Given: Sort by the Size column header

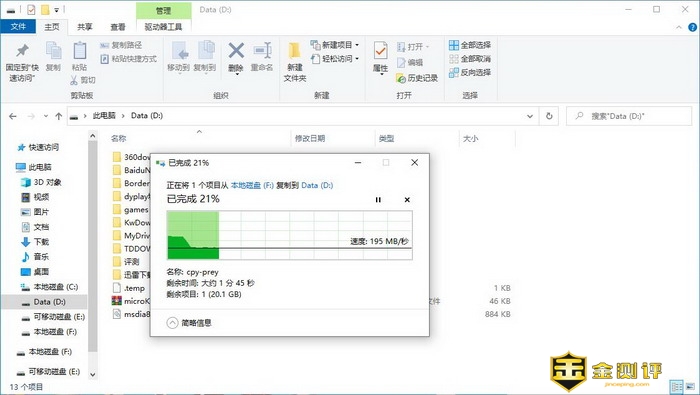Looking at the screenshot, I should [470, 138].
